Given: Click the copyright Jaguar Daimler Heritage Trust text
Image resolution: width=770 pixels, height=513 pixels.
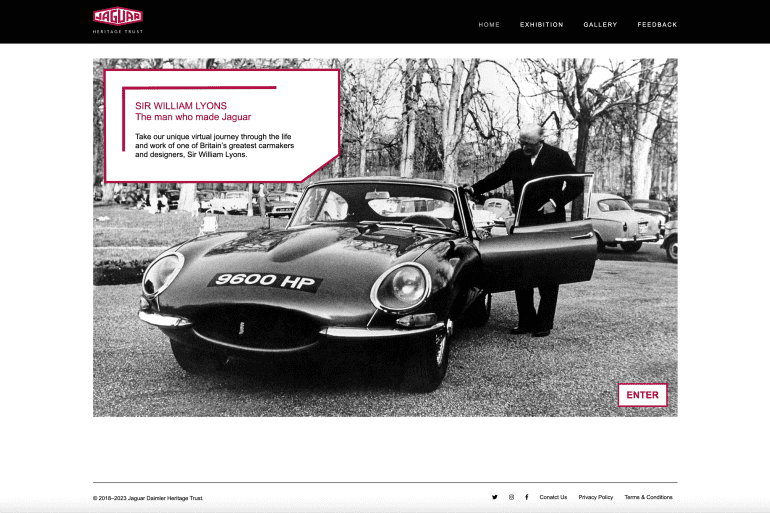Looking at the screenshot, I should [x=148, y=498].
